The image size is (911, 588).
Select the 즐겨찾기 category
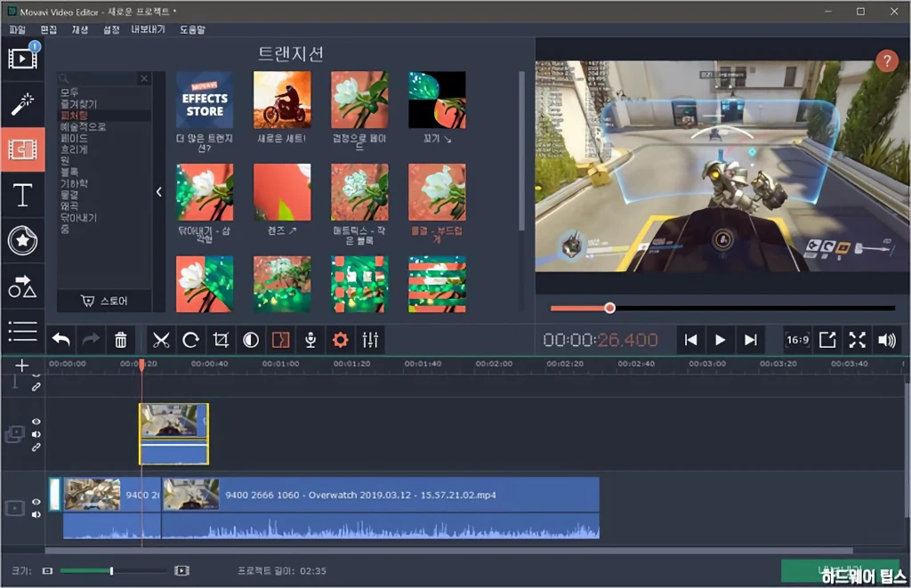78,104
